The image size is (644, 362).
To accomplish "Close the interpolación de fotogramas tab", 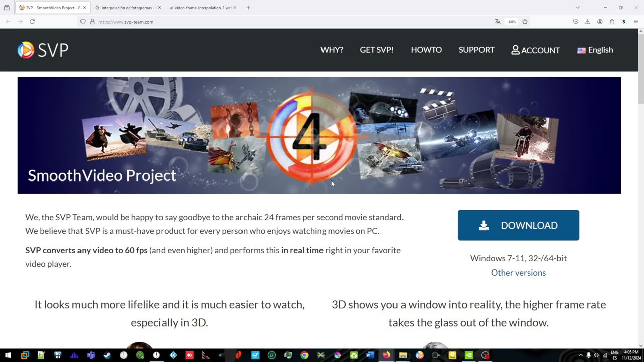I will coord(159,8).
